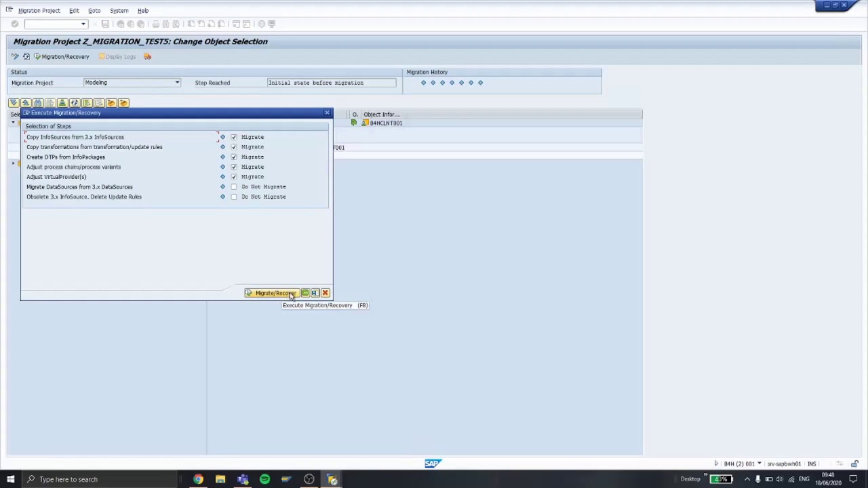Open the Goto menu
The width and height of the screenshot is (868, 488).
94,10
